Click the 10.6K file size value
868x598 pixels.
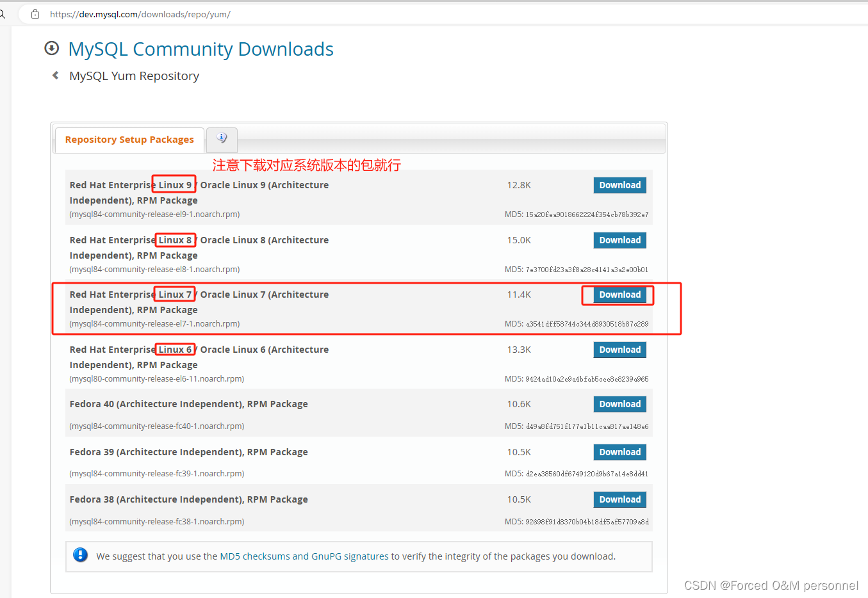[519, 404]
